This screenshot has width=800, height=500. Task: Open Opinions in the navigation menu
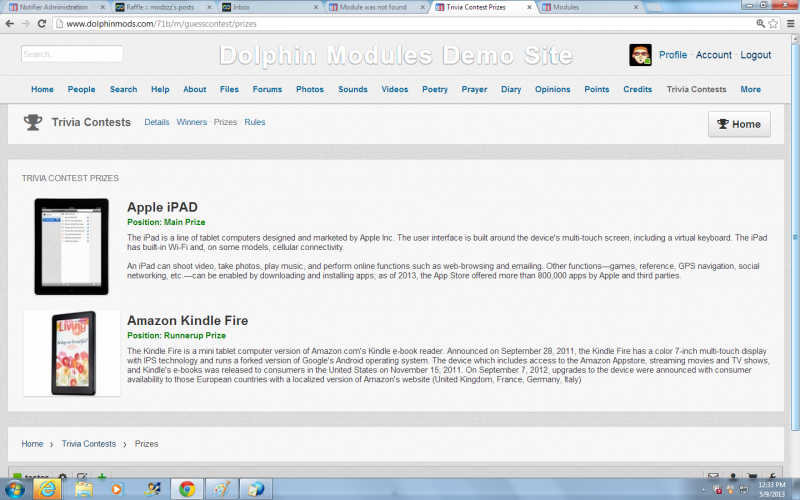553,89
